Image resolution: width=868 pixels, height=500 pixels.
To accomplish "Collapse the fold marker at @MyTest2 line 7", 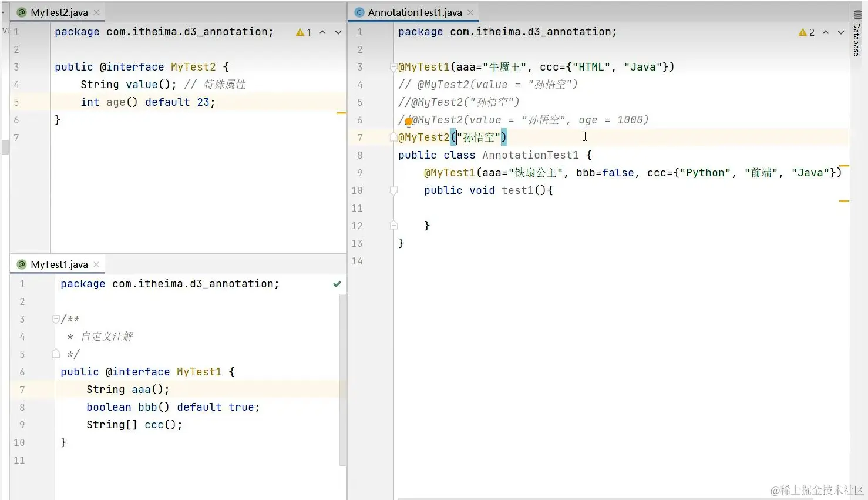I will 393,137.
